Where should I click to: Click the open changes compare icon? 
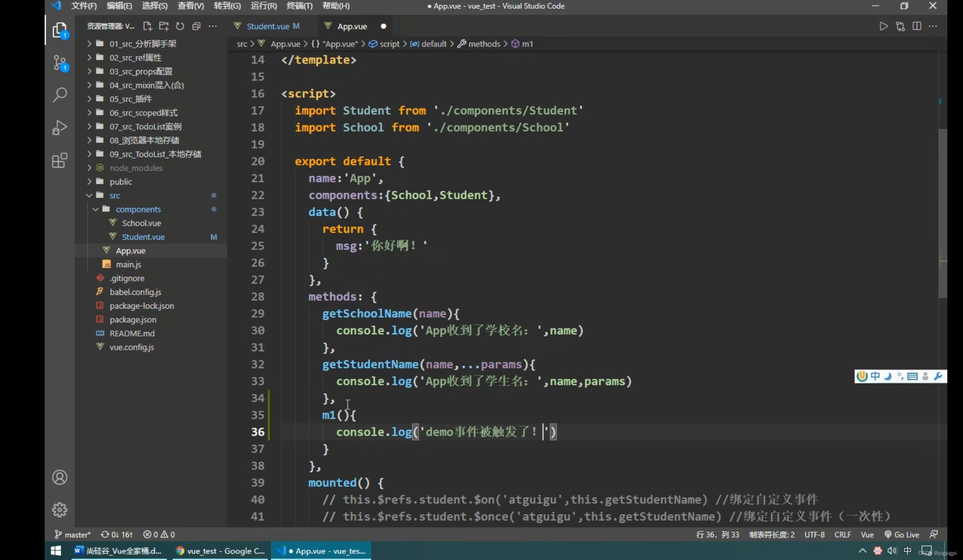coord(900,26)
